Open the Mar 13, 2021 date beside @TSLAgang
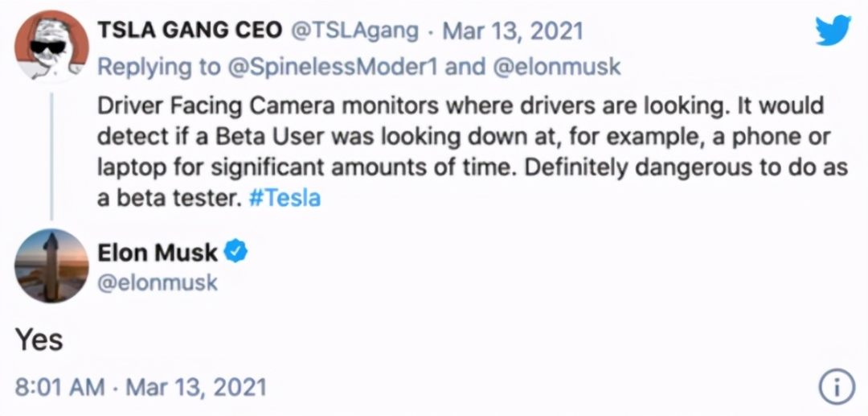 [512, 31]
